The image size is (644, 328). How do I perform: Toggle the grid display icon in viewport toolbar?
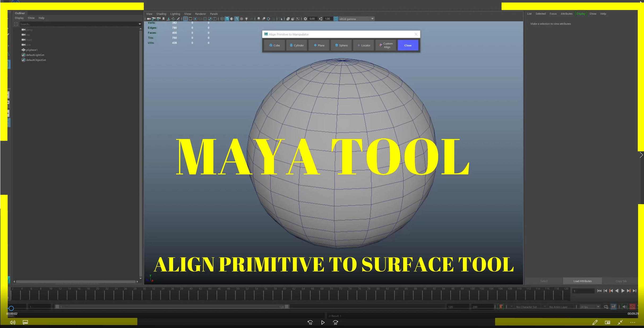tap(186, 19)
